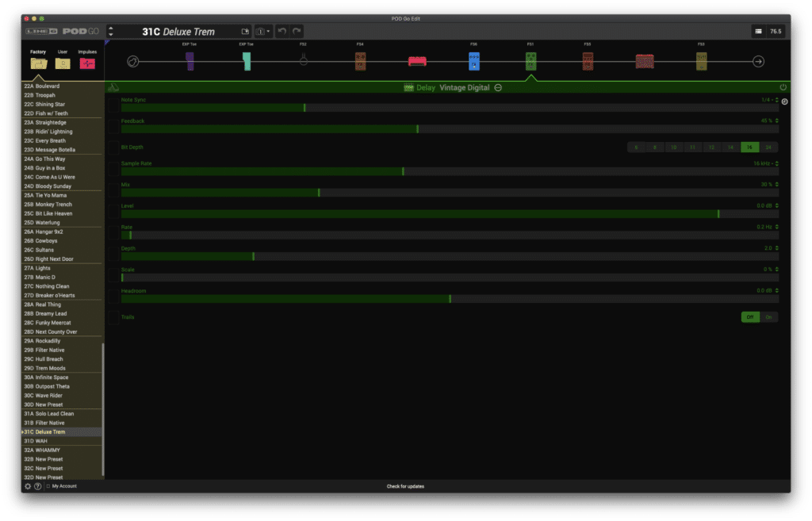Select the guitar input block in signal chain

[x=133, y=62]
